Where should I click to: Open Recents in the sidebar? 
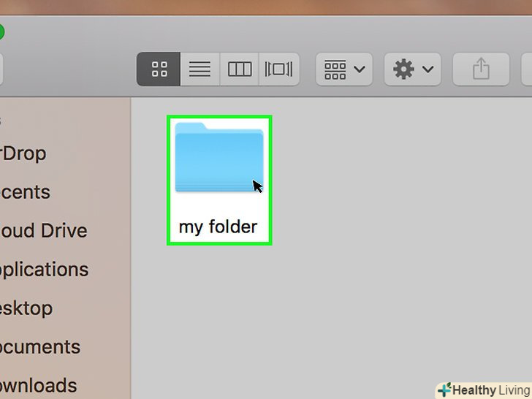coord(25,192)
